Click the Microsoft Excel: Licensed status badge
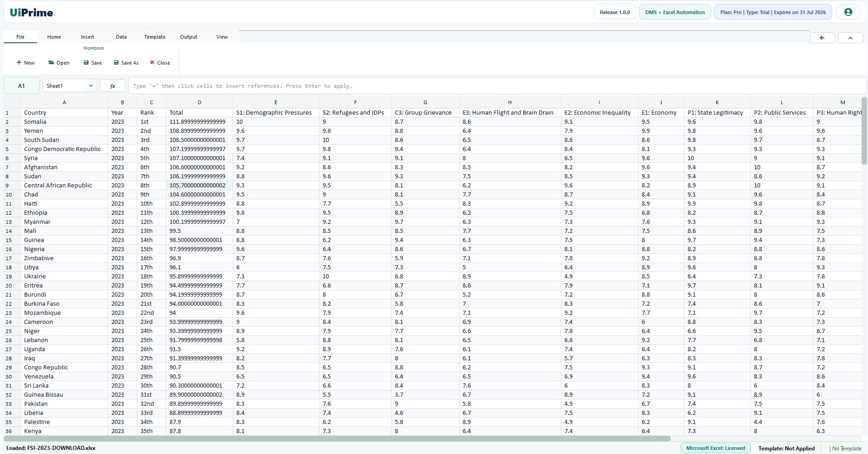 tap(716, 448)
